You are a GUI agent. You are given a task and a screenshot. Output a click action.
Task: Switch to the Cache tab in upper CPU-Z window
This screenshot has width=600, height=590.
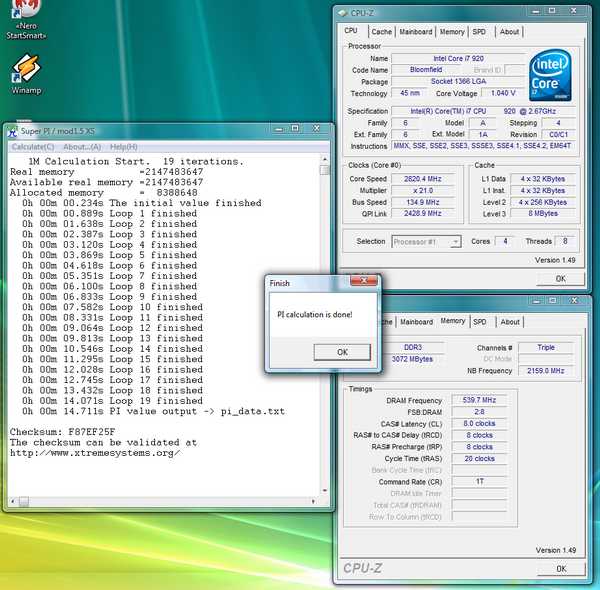381,32
